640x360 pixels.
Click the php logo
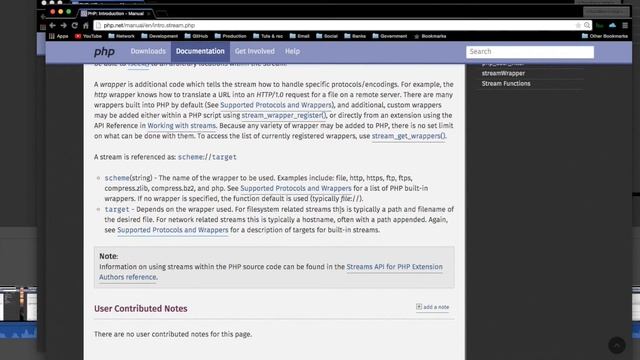tap(104, 51)
